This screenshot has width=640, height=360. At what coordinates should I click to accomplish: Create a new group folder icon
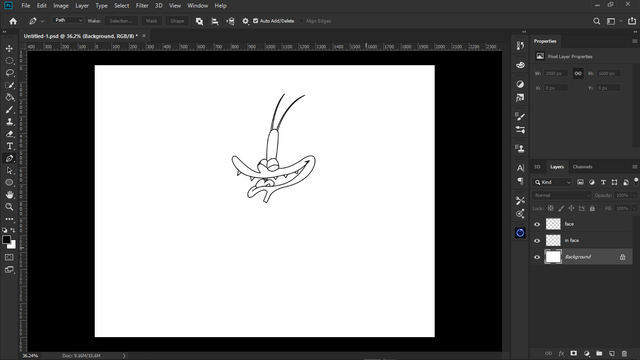click(599, 353)
